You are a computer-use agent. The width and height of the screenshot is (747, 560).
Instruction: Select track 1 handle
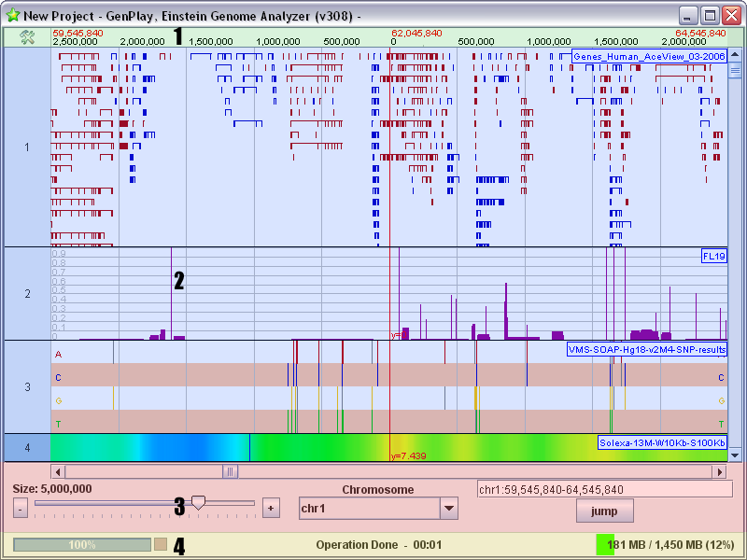pyautogui.click(x=27, y=147)
